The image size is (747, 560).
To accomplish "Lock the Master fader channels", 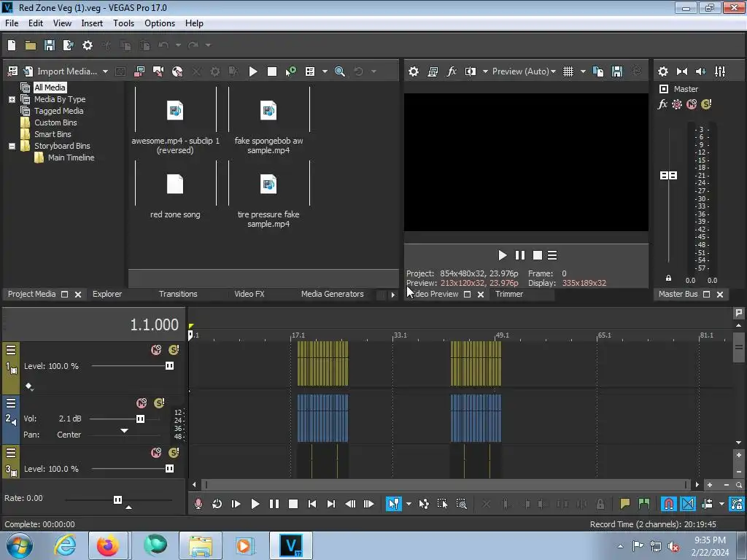I will [668, 278].
